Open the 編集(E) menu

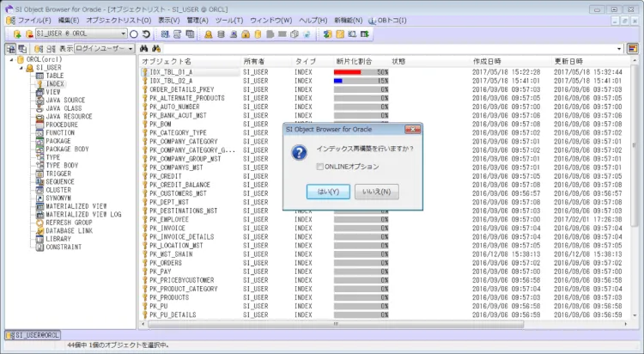69,21
